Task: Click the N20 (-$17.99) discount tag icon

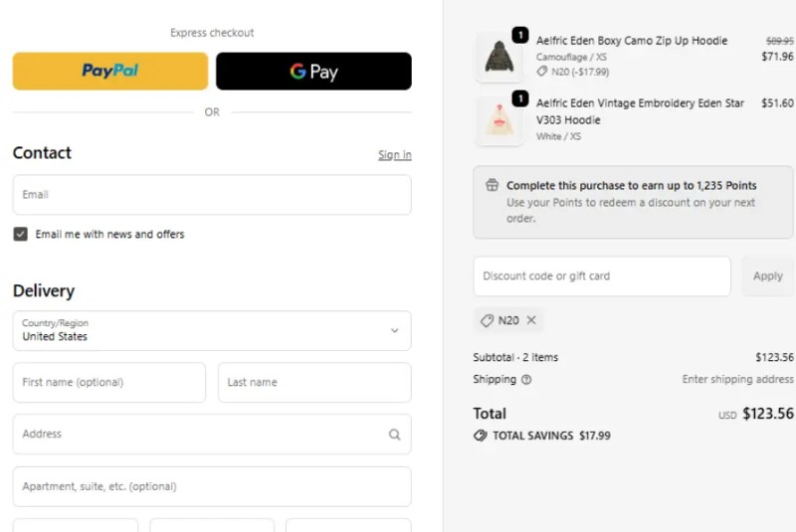Action: click(x=542, y=72)
